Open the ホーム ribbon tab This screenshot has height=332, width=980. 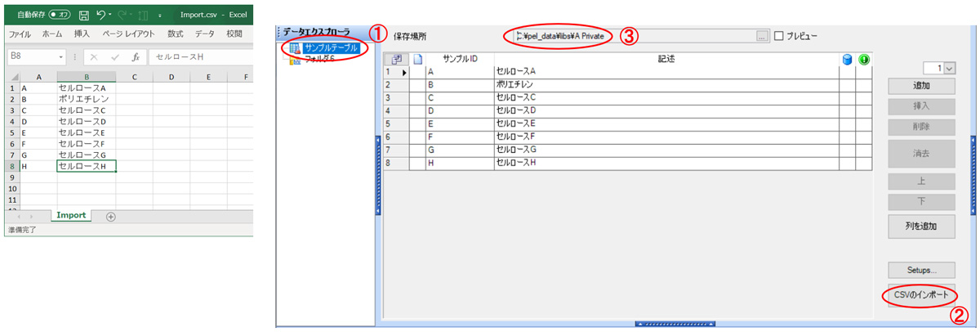click(51, 34)
